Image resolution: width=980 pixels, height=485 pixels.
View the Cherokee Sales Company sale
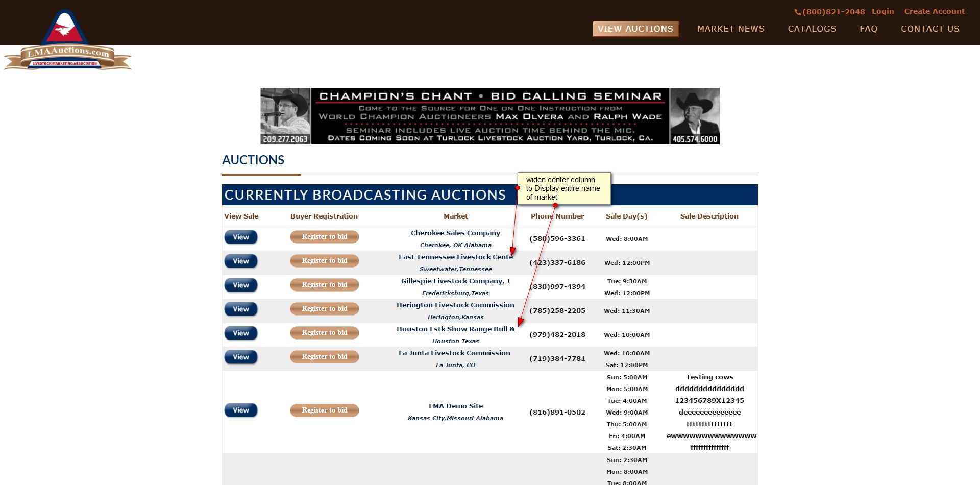(x=241, y=237)
